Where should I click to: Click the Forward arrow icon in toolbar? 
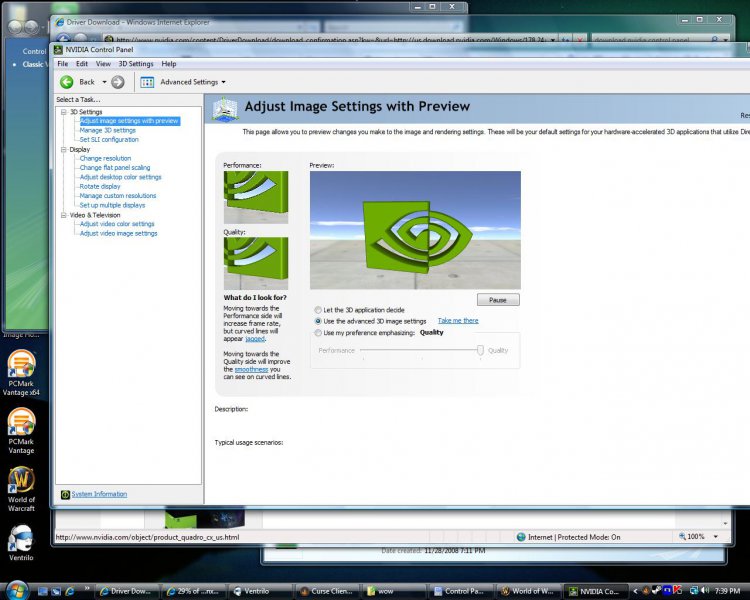point(118,82)
